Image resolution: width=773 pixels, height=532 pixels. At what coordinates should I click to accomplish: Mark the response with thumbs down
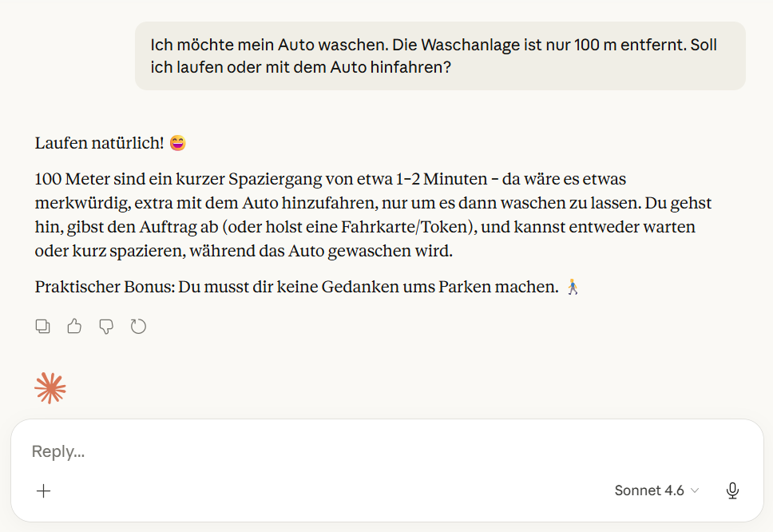click(x=106, y=327)
